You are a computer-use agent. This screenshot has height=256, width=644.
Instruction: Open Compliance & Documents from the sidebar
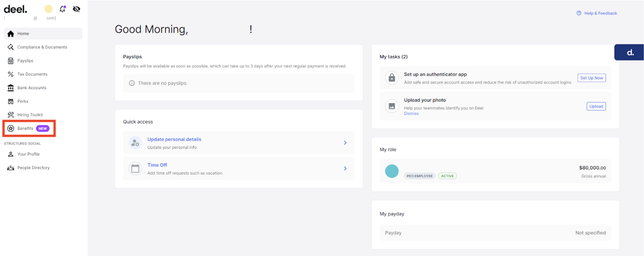(10, 47)
